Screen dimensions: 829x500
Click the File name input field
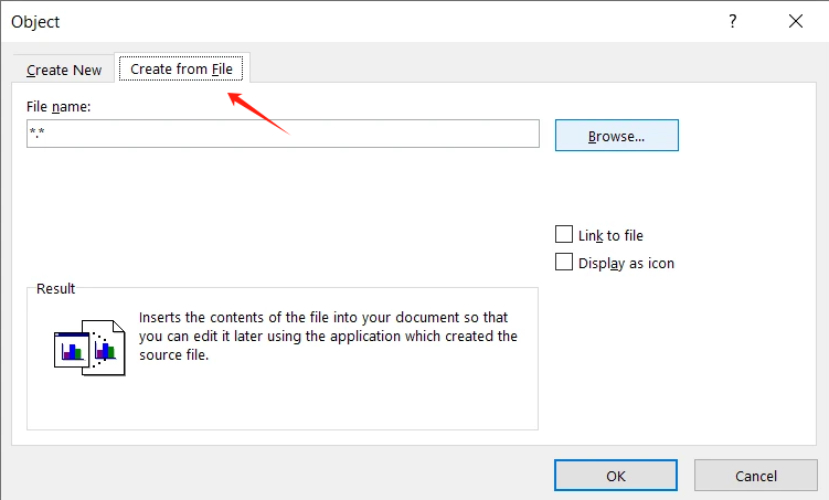pyautogui.click(x=282, y=134)
